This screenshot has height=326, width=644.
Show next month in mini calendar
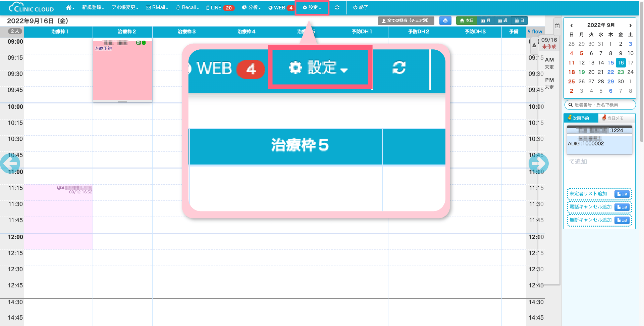[x=630, y=25]
